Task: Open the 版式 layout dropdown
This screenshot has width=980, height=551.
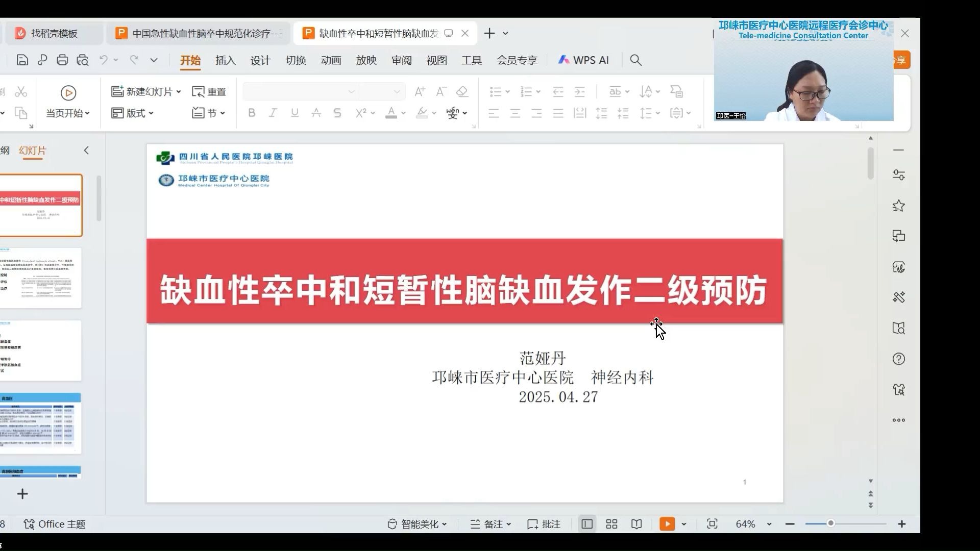Action: click(x=133, y=113)
